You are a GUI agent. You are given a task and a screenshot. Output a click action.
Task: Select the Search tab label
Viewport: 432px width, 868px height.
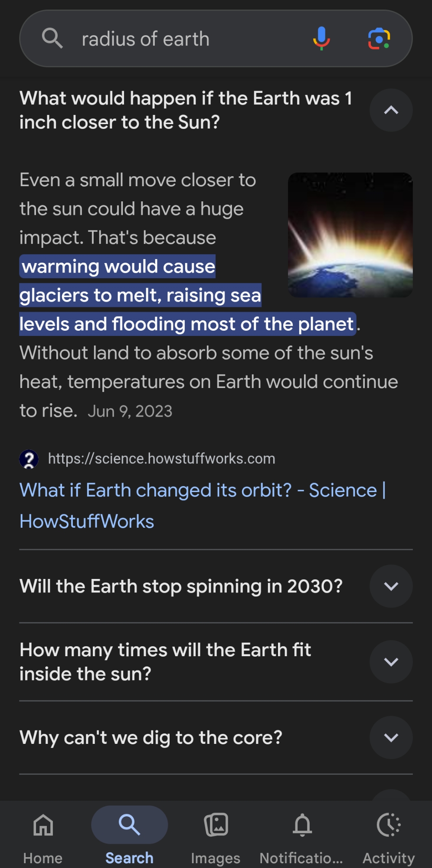tap(129, 858)
